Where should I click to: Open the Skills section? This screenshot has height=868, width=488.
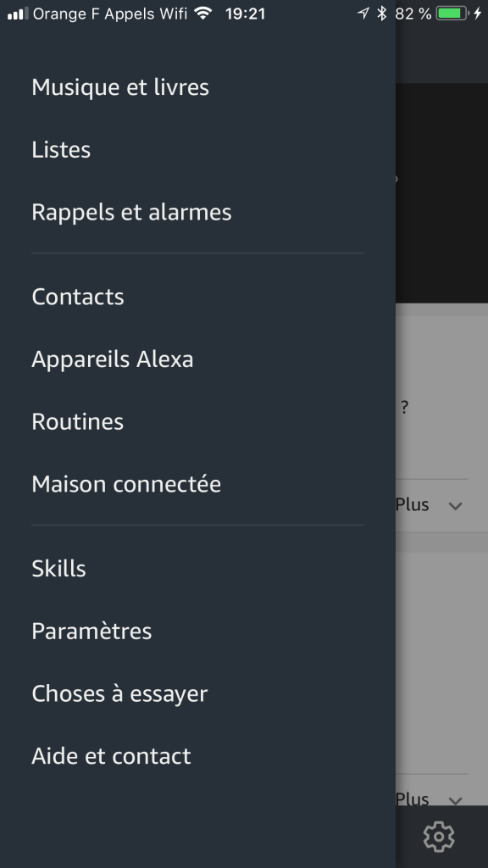58,569
